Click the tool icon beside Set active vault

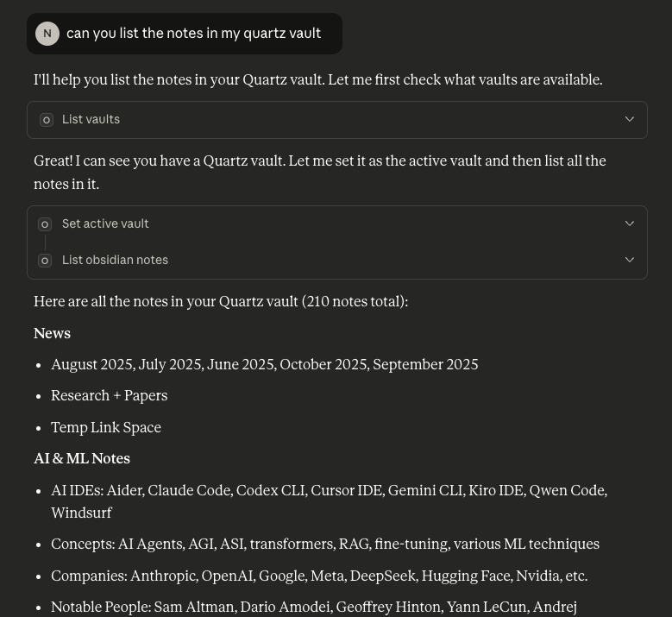tap(45, 224)
